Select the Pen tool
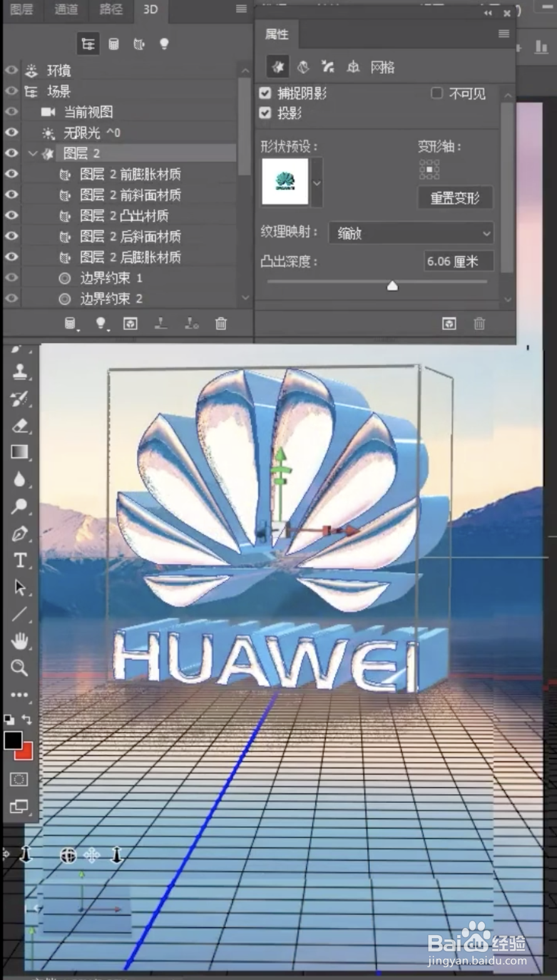 click(x=20, y=534)
